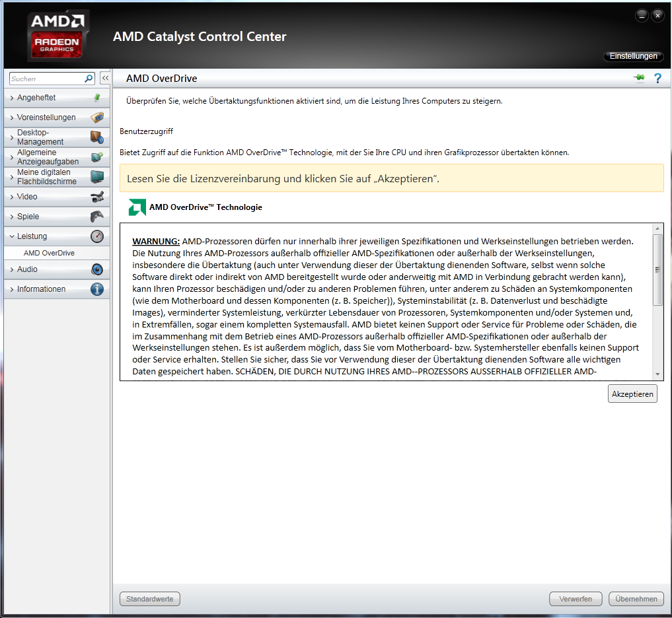Open the Audio menu label
This screenshot has width=672, height=618.
click(x=27, y=269)
